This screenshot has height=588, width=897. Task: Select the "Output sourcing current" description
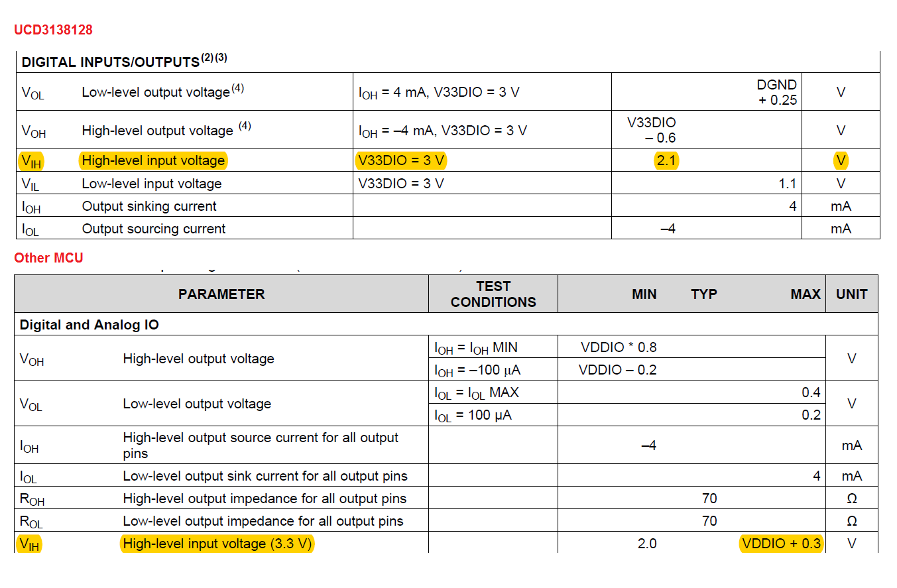tap(154, 229)
